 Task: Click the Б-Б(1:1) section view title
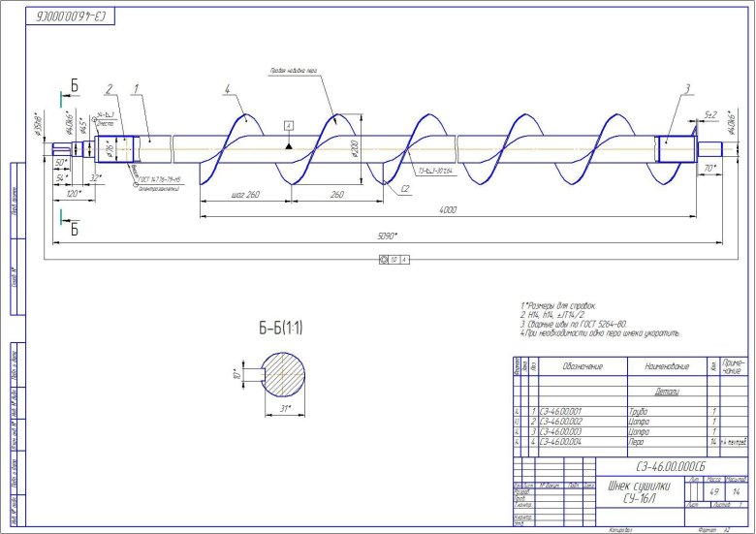pos(280,330)
